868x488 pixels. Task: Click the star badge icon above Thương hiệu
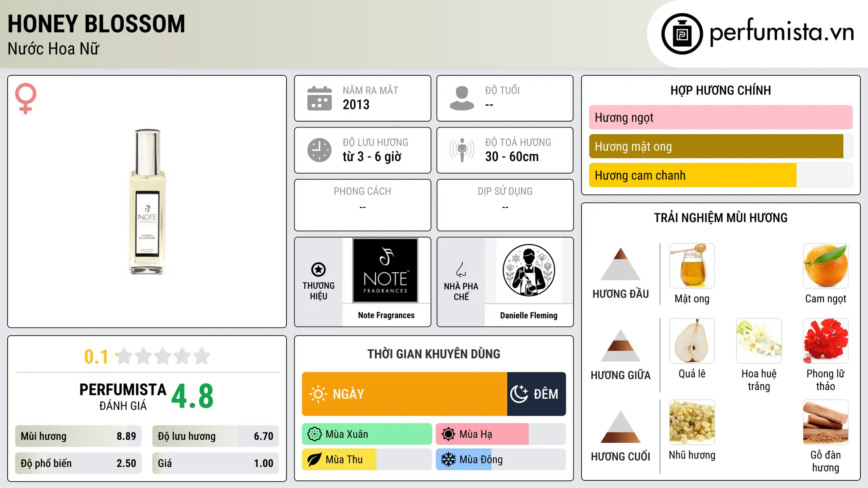click(x=319, y=269)
